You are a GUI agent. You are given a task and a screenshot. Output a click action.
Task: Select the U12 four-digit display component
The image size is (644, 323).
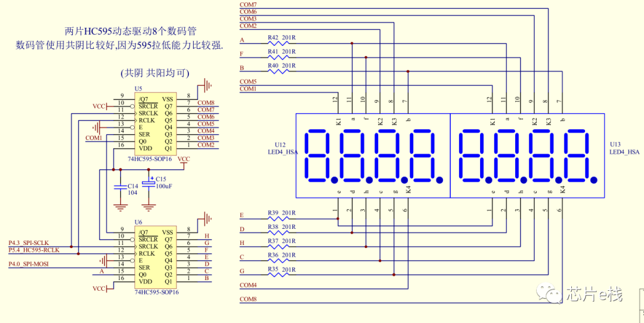pyautogui.click(x=373, y=156)
